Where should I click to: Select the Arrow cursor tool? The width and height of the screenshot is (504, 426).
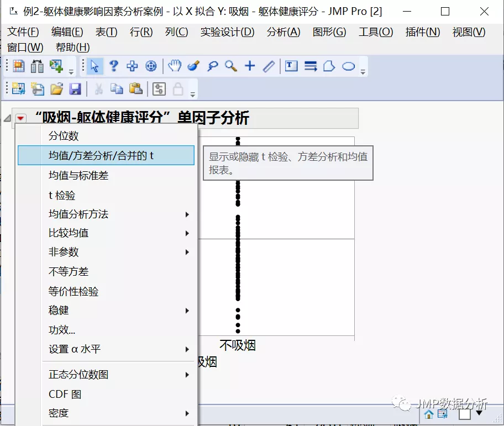(95, 66)
